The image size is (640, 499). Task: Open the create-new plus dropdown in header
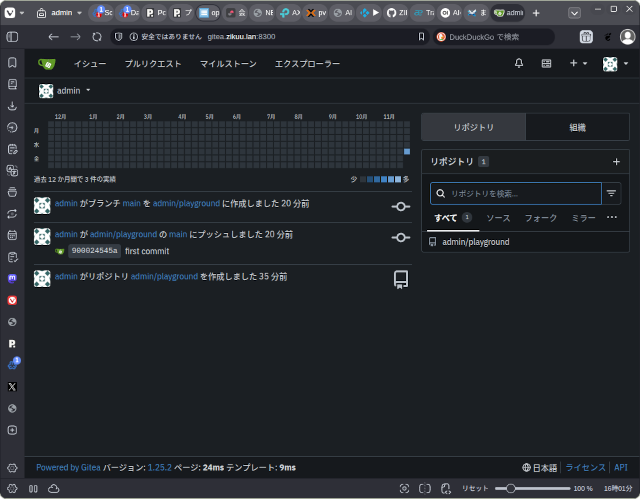pyautogui.click(x=578, y=64)
